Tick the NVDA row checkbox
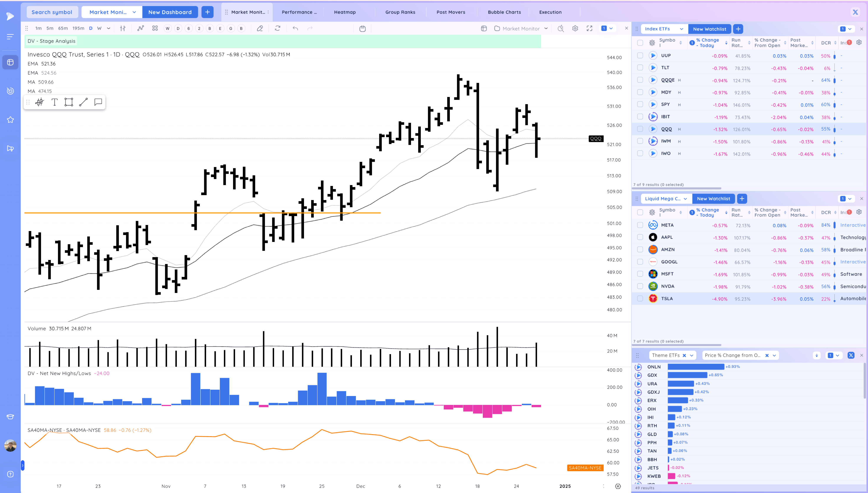Screen dimensions: 868x493 640,286
